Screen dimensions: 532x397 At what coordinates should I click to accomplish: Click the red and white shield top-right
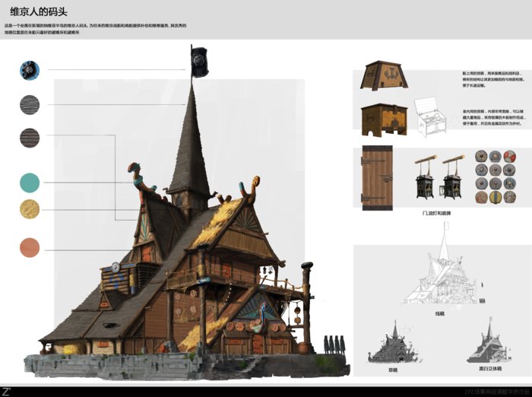[x=510, y=157]
